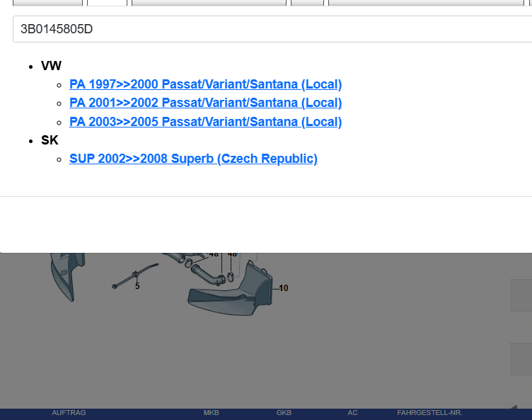The height and width of the screenshot is (420, 532).
Task: Select AC in the bottom status bar
Action: (352, 413)
